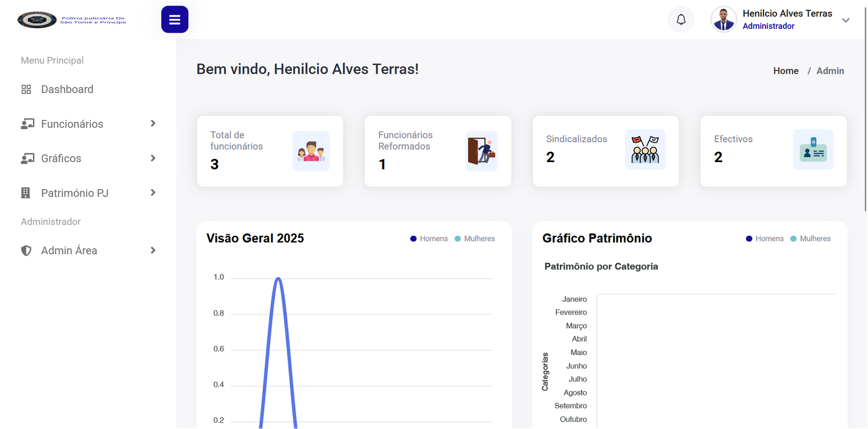868x429 pixels.
Task: Expand the Funcionários chevron
Action: [x=153, y=124]
